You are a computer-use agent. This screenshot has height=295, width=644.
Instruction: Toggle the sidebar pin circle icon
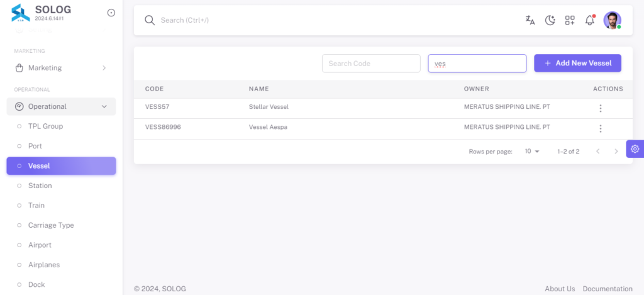111,13
